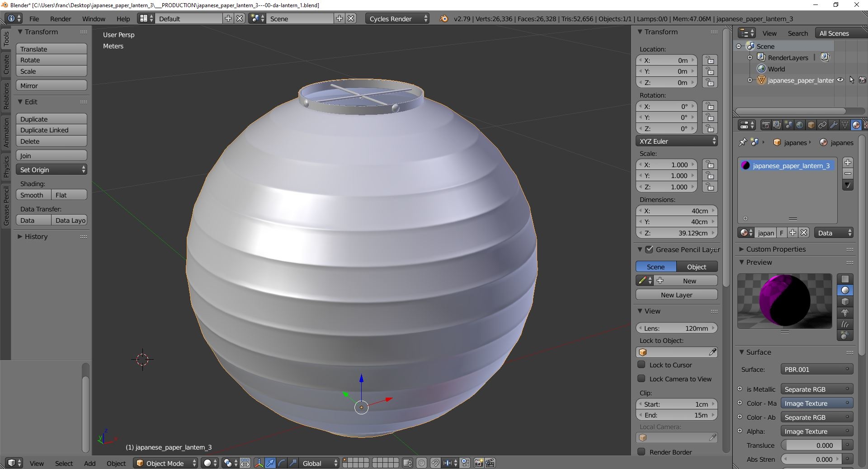The width and height of the screenshot is (868, 469).
Task: Open the World properties globe icon
Action: click(x=800, y=125)
